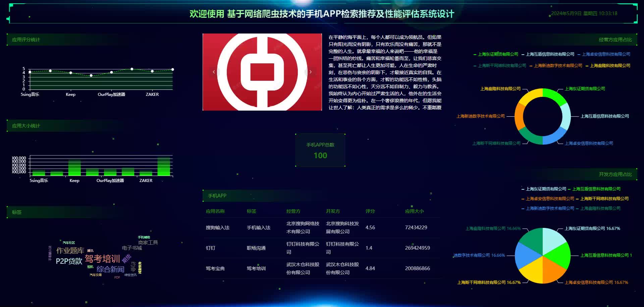Click the red bank logo carousel image
Viewport: 644px width, 307px height.
click(x=262, y=72)
